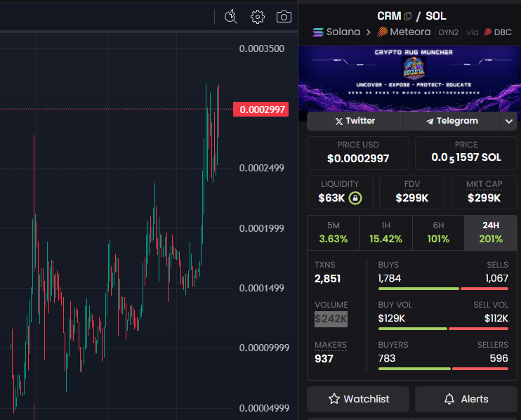Viewport: 521px width, 420px height.
Task: Click the SELL VOL $112K value
Action: click(496, 318)
